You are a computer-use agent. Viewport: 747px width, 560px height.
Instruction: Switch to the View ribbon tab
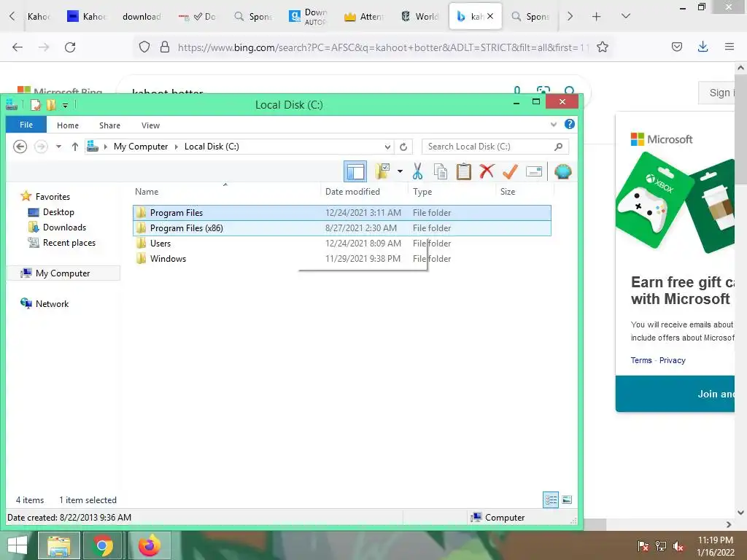(x=150, y=125)
